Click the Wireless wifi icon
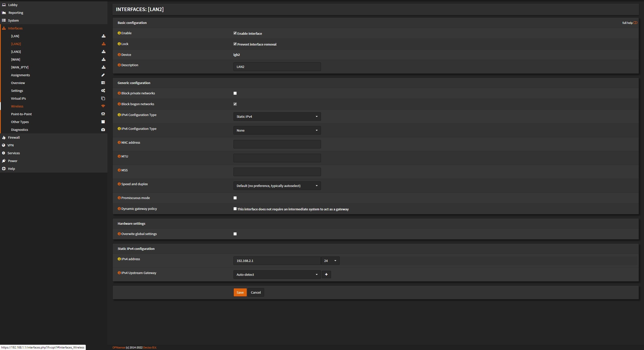 103,106
